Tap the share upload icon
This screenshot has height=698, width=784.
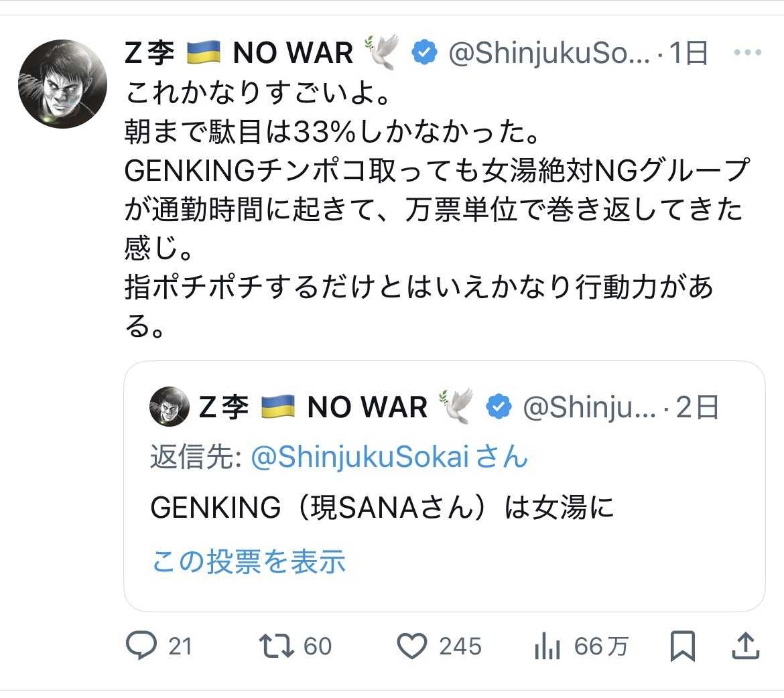[x=744, y=646]
